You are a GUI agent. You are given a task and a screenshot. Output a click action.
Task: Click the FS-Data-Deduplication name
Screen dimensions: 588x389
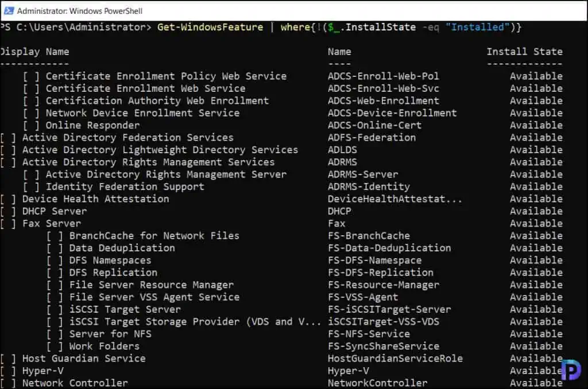pyautogui.click(x=389, y=248)
